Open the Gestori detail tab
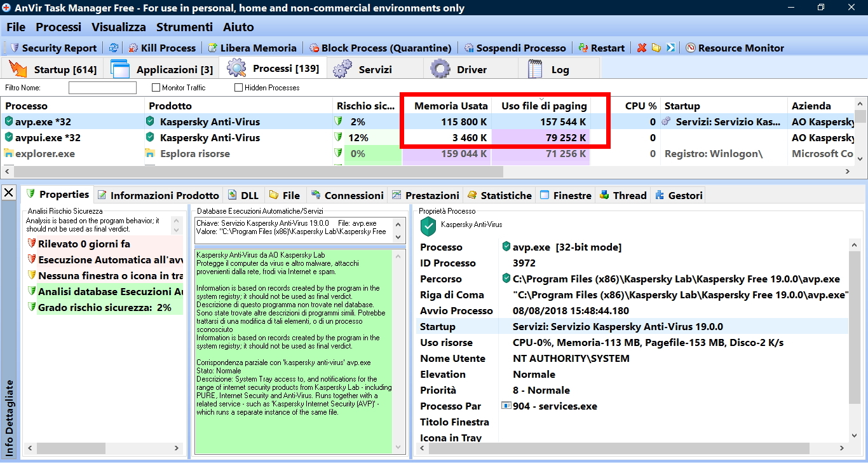This screenshot has width=868, height=463. tap(679, 195)
